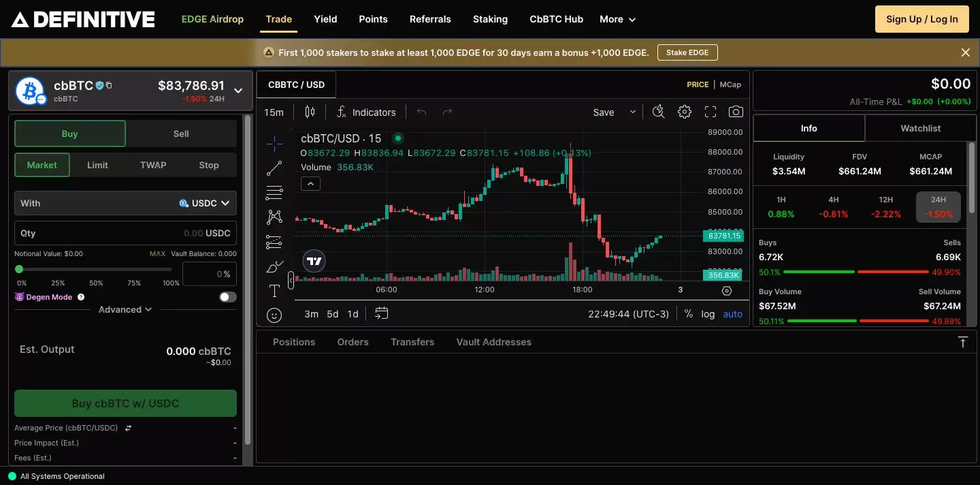Viewport: 980px width, 485px height.
Task: Open the USDC currency dropdown
Action: point(204,203)
